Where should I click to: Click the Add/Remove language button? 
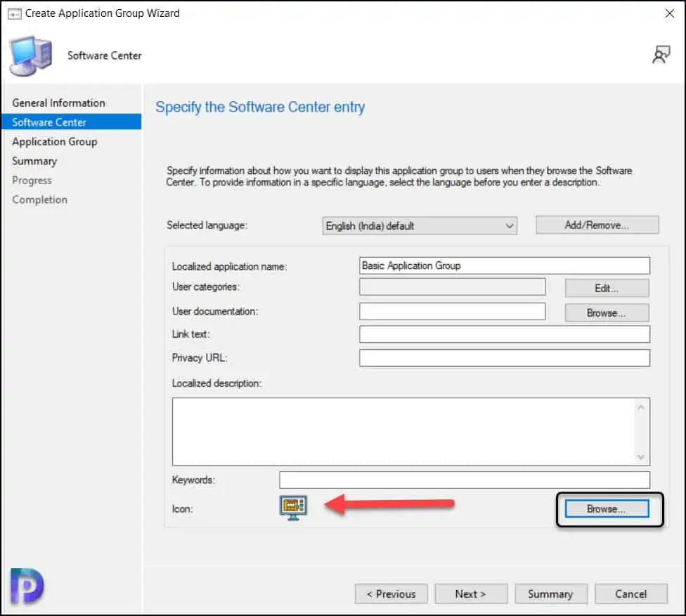coord(597,225)
